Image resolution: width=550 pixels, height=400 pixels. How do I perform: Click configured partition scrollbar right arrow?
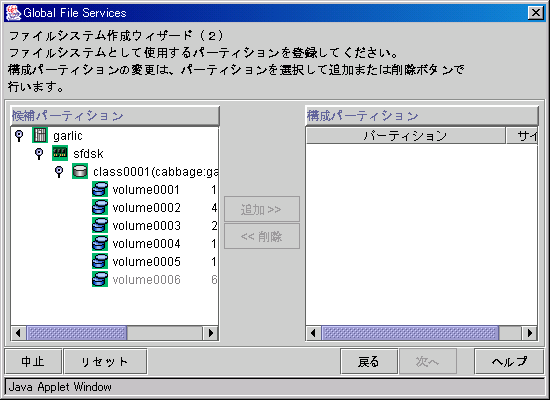tap(530, 333)
